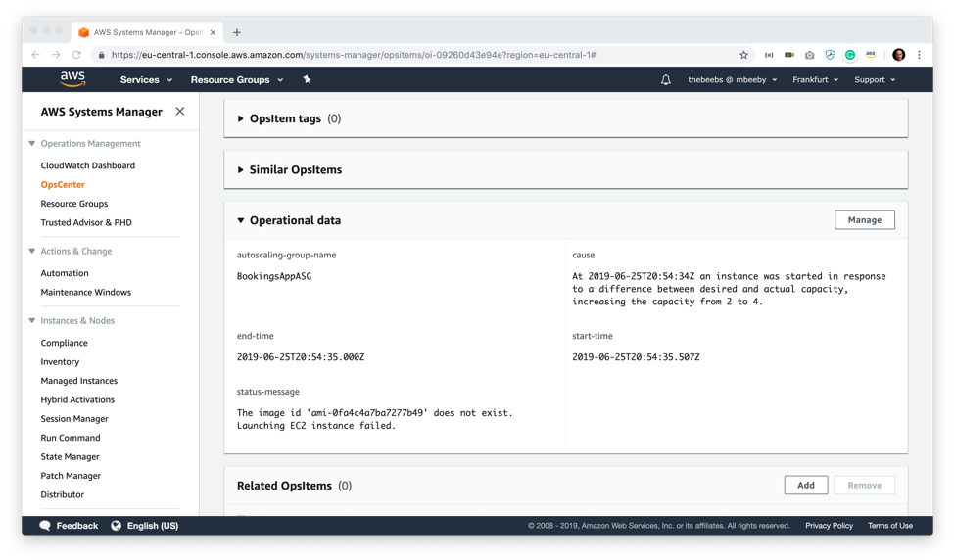Open Session Manager

pyautogui.click(x=74, y=418)
